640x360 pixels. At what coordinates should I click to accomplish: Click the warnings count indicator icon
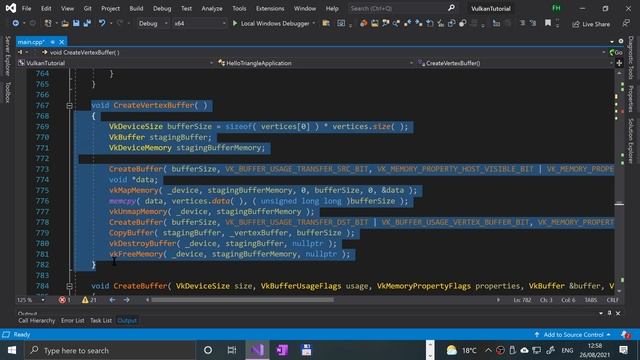(85, 300)
